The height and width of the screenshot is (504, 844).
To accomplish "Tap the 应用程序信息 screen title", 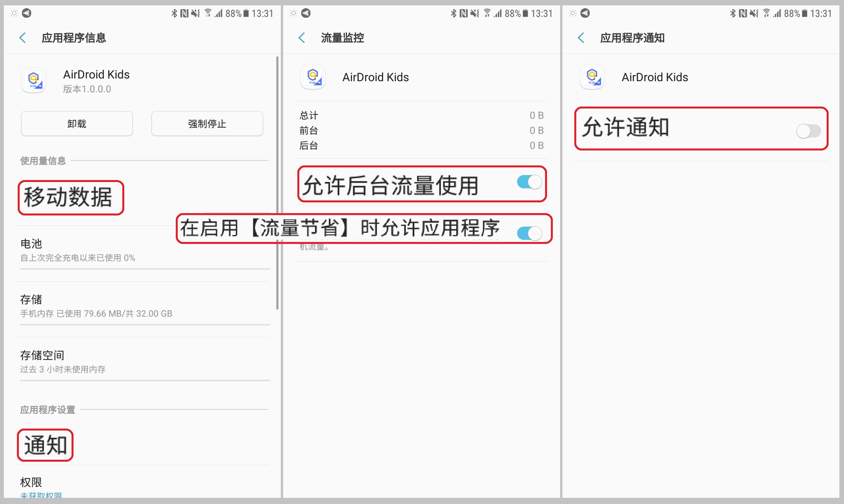I will tap(74, 38).
